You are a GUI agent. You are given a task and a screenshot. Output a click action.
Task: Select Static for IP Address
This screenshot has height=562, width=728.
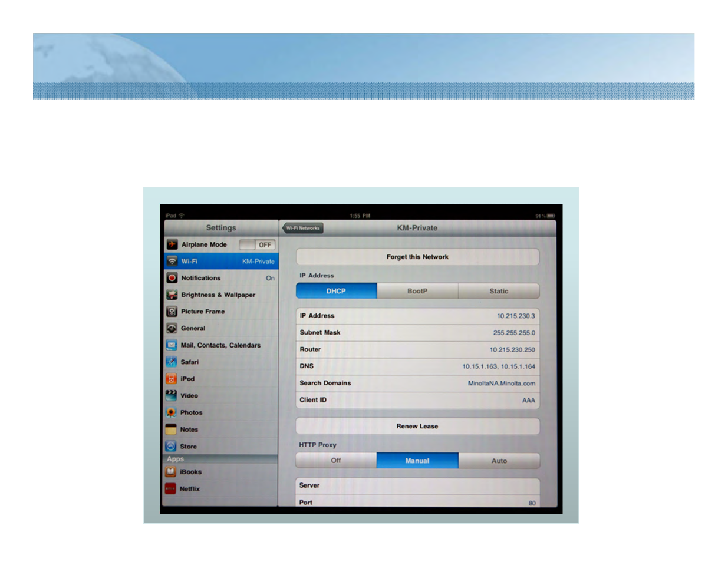[x=499, y=291]
